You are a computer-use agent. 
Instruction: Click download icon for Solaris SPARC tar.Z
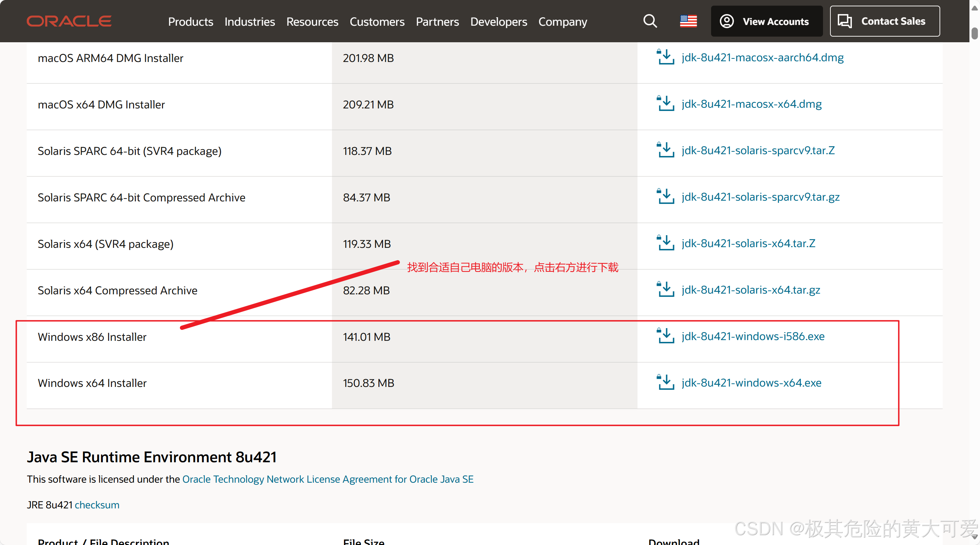pyautogui.click(x=665, y=150)
